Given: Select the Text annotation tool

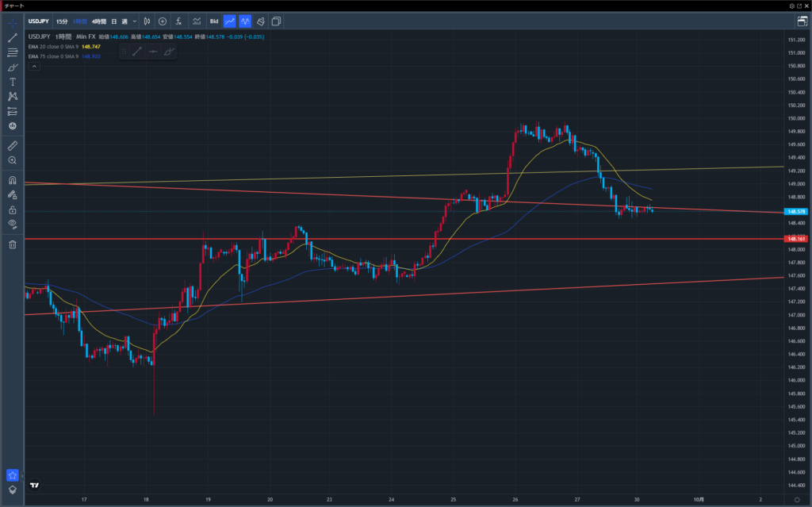Looking at the screenshot, I should [12, 82].
